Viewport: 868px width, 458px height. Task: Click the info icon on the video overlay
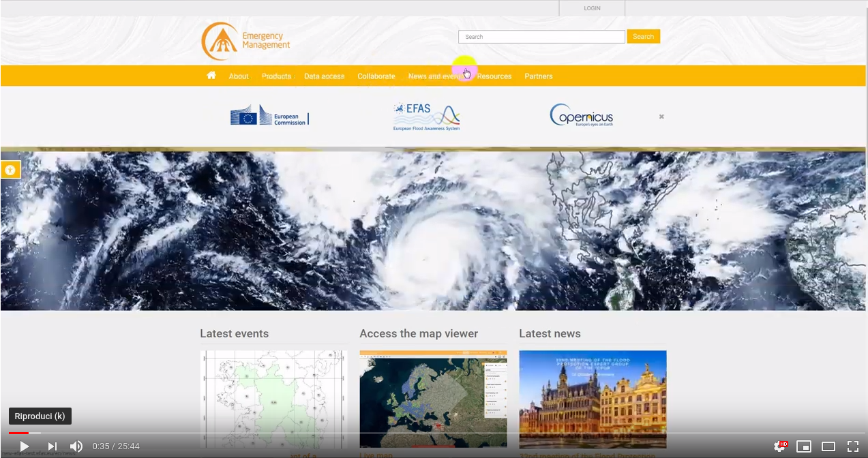coord(10,169)
